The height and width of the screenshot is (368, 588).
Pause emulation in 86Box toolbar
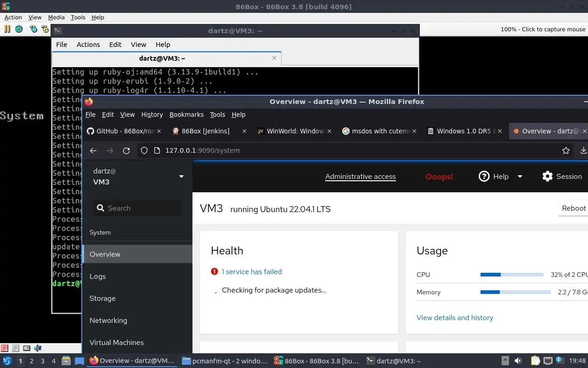click(7, 29)
